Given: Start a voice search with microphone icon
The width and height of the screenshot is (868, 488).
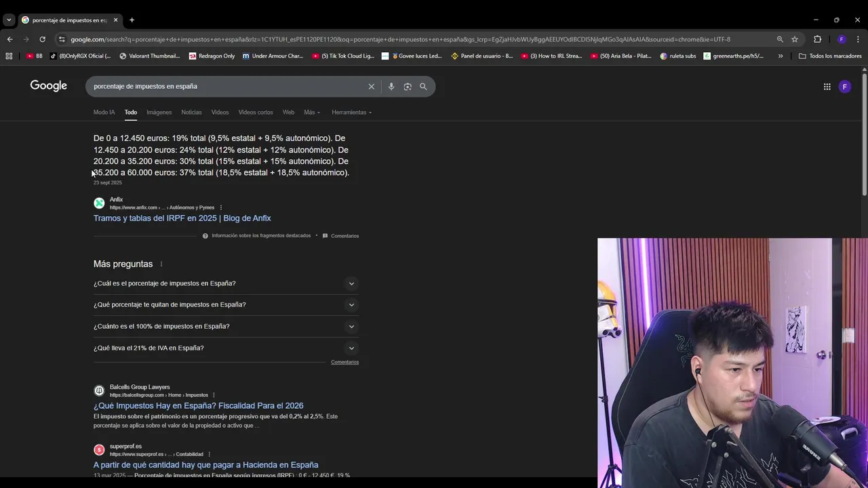Looking at the screenshot, I should click(x=391, y=86).
